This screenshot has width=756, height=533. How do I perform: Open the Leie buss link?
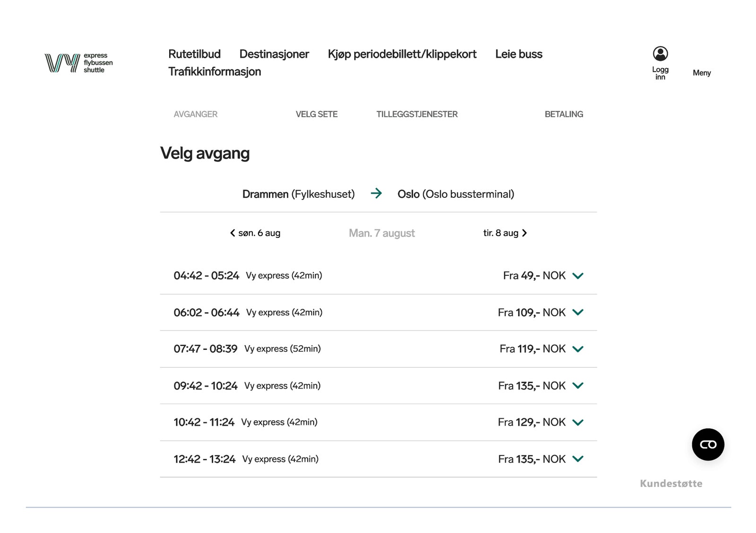(518, 54)
